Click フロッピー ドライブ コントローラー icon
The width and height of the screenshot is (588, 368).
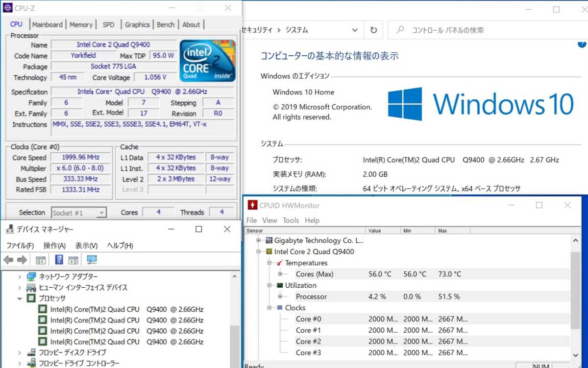coord(31,363)
